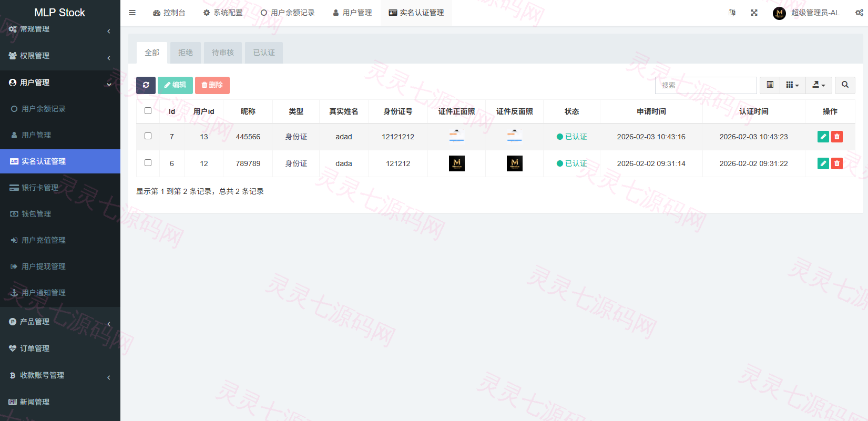Viewport: 868px width, 421px height.
Task: Collapse the 用户管理 sidebar group
Action: click(x=60, y=83)
